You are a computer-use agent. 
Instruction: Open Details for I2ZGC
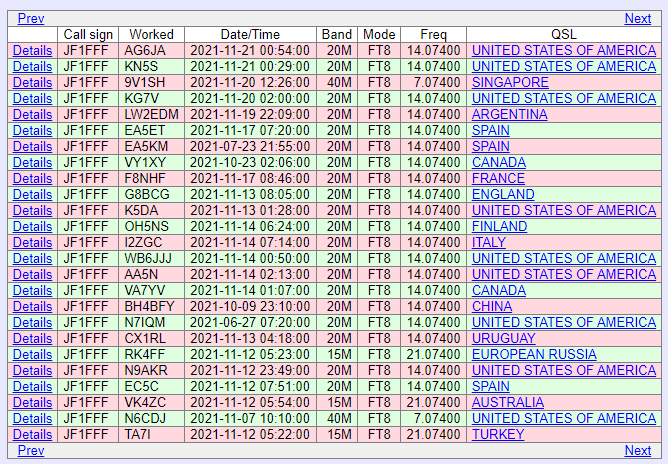(32, 242)
